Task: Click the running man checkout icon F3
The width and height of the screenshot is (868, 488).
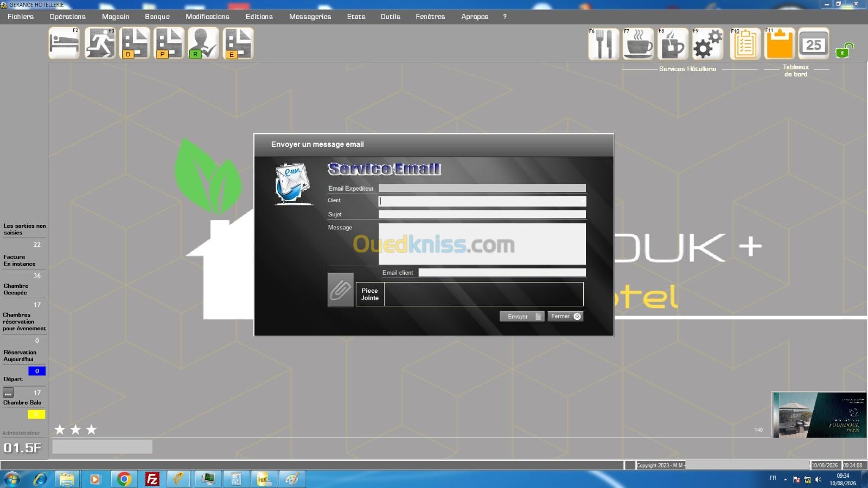Action: pos(100,43)
